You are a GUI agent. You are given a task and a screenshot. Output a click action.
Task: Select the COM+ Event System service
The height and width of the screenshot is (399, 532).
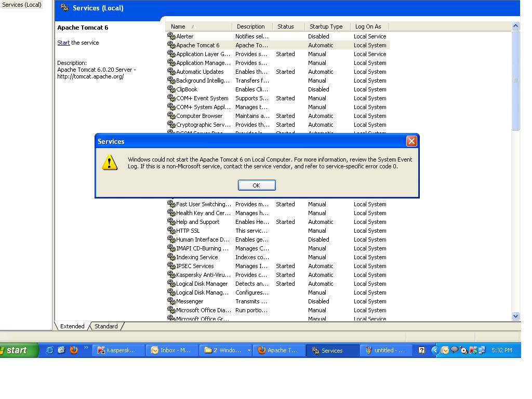(x=278, y=98)
